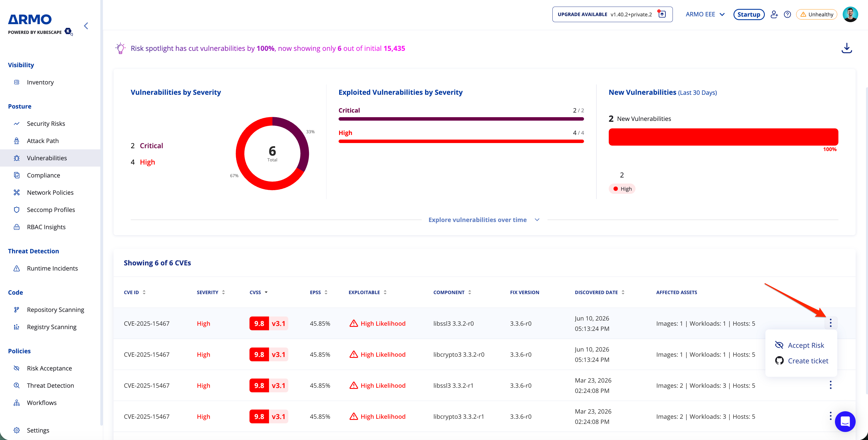Open the user profile avatar
This screenshot has width=868, height=440.
coord(850,14)
